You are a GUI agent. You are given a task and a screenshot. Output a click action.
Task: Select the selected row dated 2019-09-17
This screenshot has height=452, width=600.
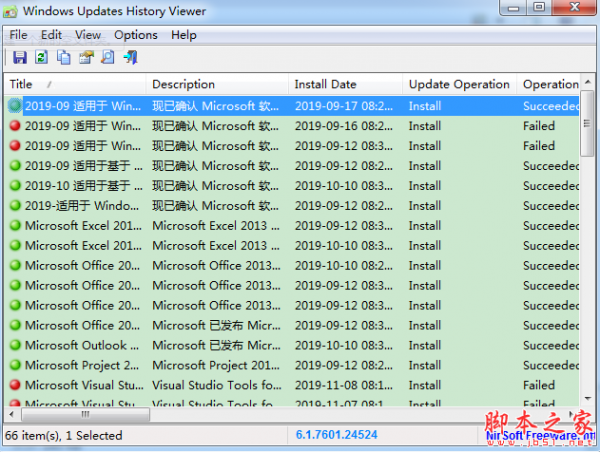[x=293, y=106]
